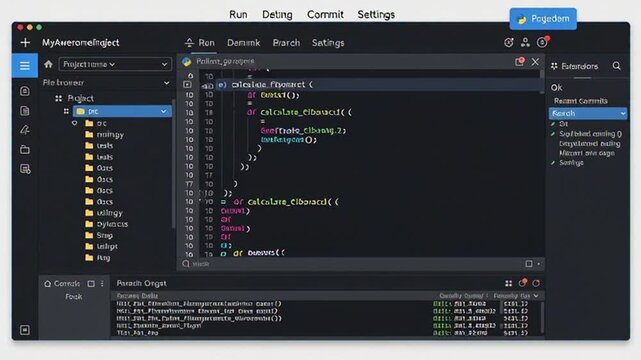Viewport: 641px width, 360px height.
Task: Select the 'Smp' folder in file tree
Action: click(99, 235)
